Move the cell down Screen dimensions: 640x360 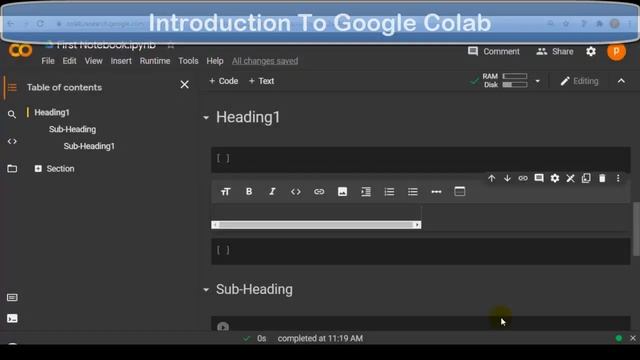[507, 178]
